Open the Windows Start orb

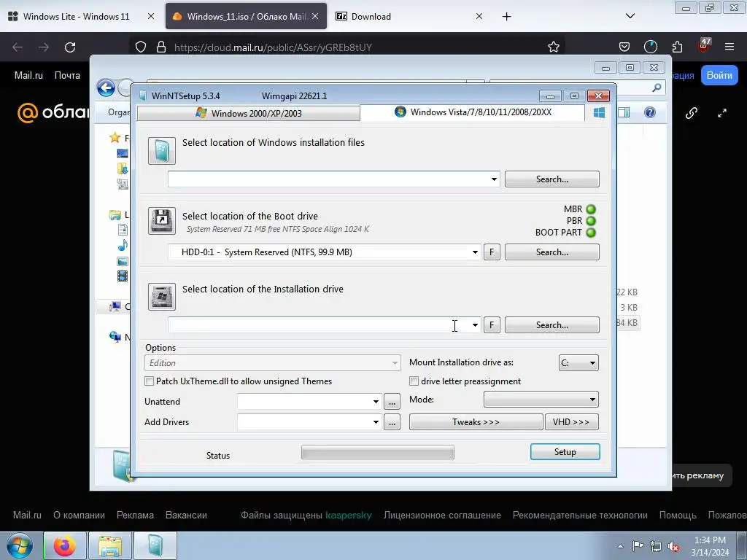coord(19,545)
